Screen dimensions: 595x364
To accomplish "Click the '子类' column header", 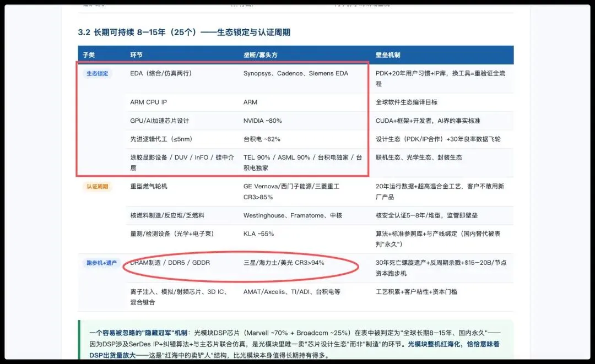I will pos(89,55).
